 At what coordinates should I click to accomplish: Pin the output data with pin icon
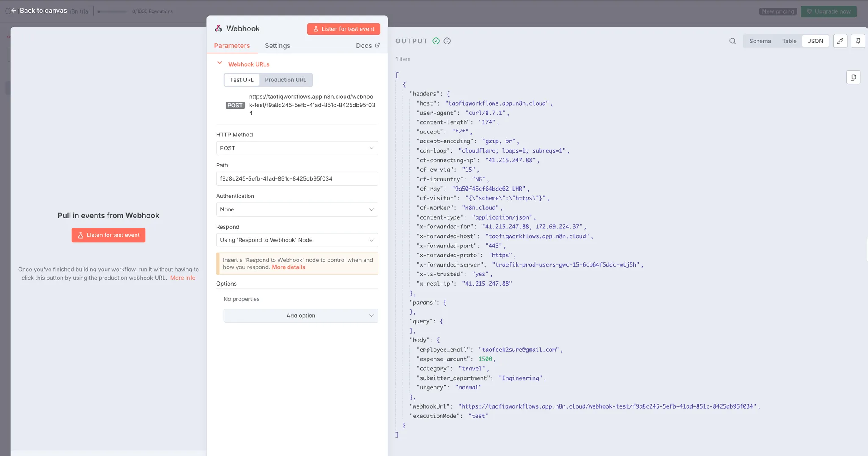(858, 41)
